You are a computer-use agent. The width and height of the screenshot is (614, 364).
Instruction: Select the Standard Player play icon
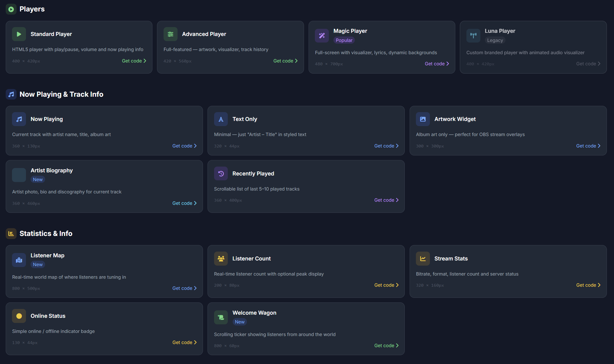(19, 34)
